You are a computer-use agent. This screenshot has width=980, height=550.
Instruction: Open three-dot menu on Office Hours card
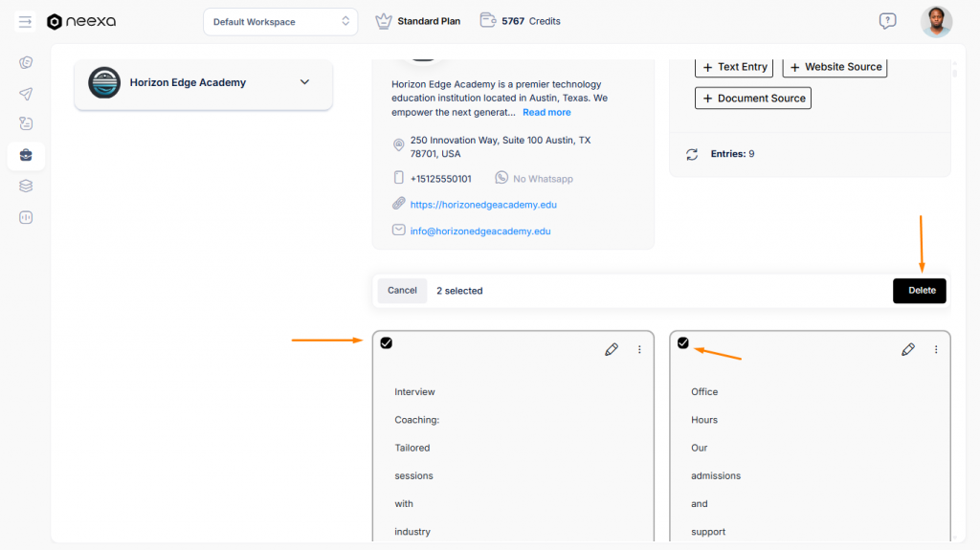click(x=936, y=350)
